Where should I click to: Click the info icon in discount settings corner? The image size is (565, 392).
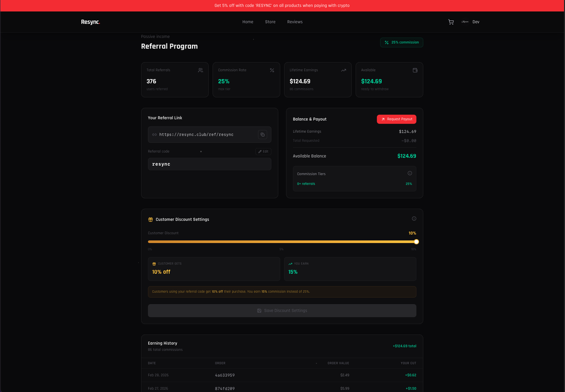pos(414,218)
